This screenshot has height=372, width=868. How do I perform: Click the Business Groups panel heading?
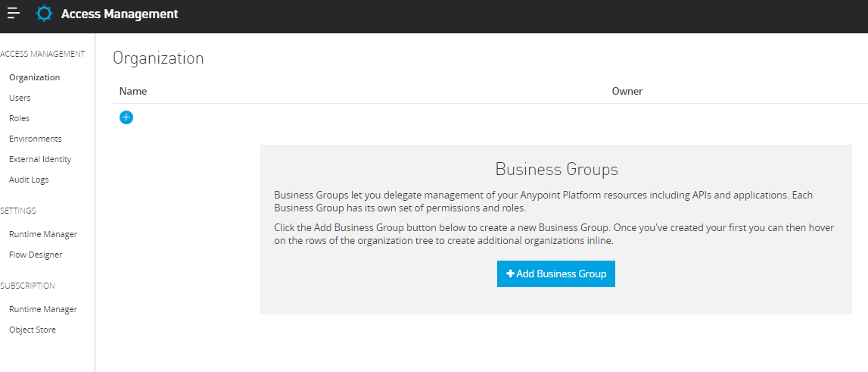(x=556, y=169)
